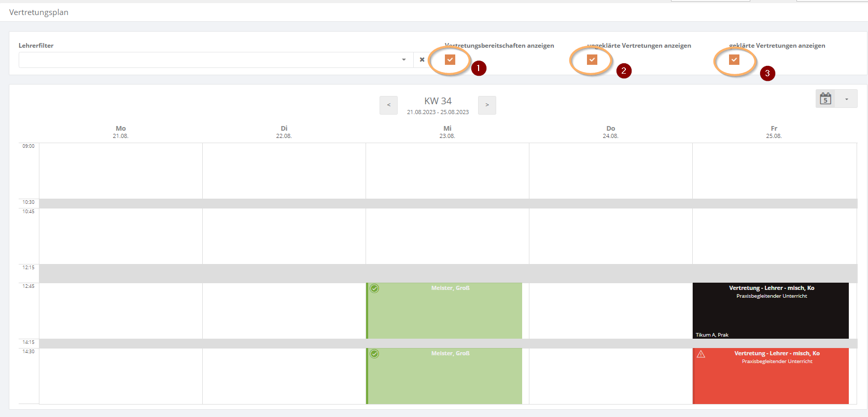Select the Di 22.08. column header
The width and height of the screenshot is (868, 417).
click(x=284, y=132)
